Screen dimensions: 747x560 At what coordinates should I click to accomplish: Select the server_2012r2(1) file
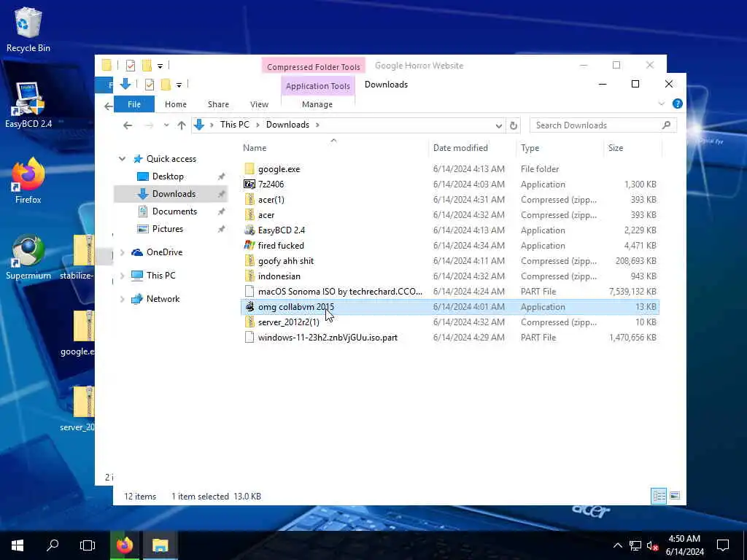click(449, 322)
